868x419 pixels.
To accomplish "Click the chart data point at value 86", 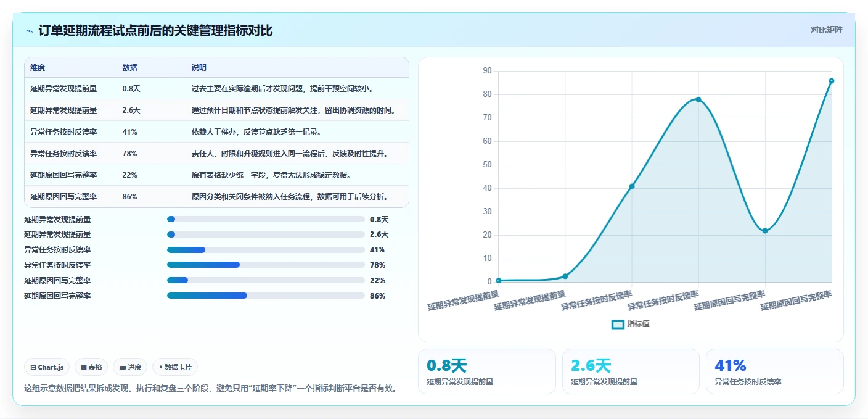I will click(x=832, y=81).
